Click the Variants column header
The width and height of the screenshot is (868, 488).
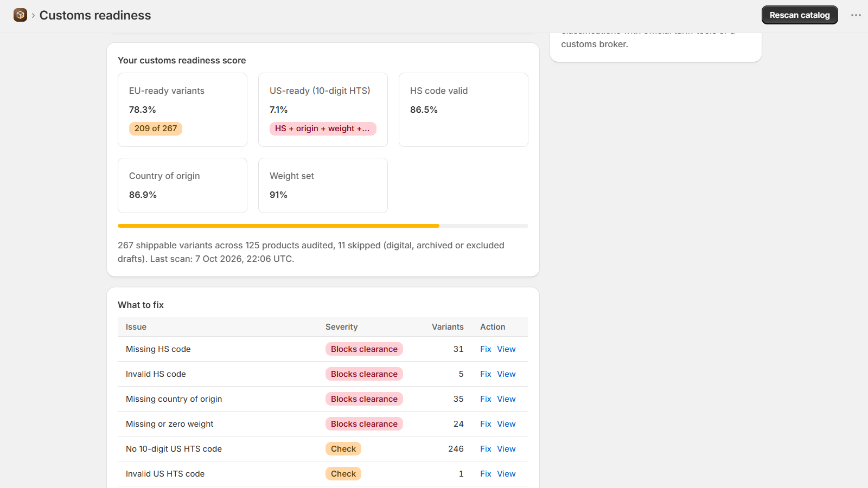click(448, 327)
